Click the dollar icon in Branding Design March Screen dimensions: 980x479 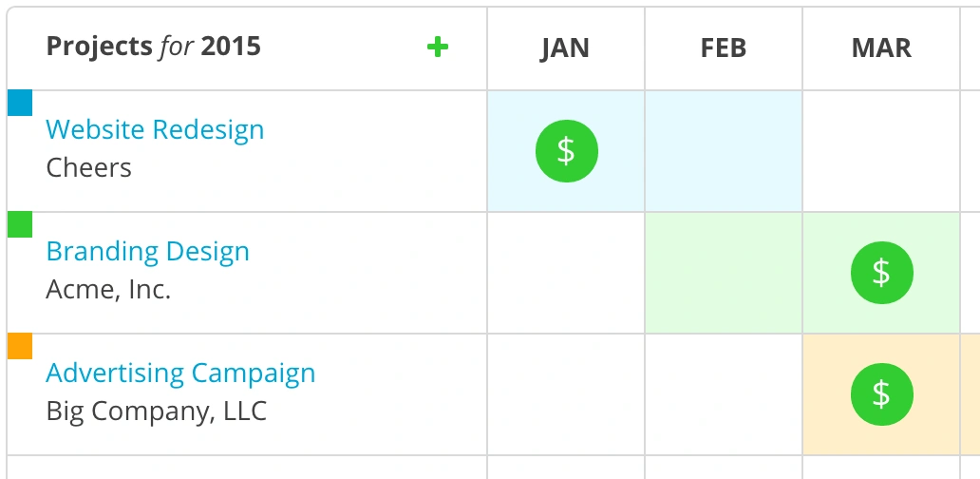pos(881,272)
